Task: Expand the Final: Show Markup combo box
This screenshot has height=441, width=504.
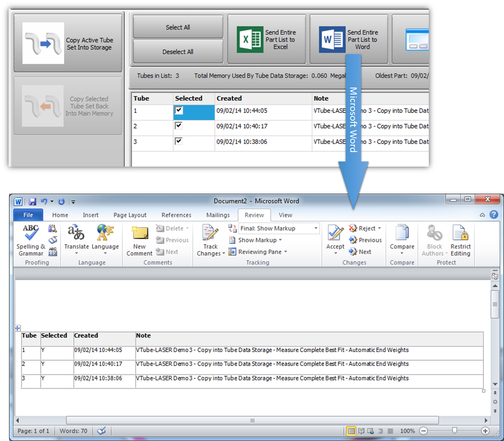Action: [x=316, y=228]
